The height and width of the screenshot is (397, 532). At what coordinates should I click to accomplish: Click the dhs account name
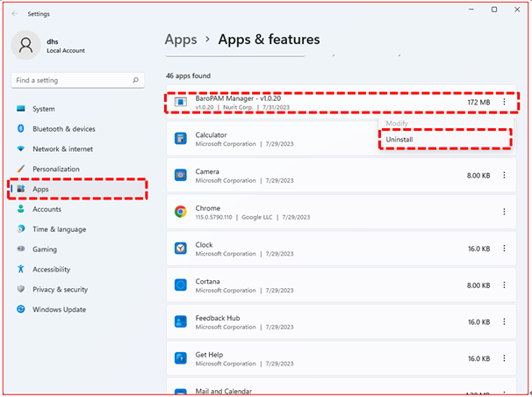click(53, 41)
